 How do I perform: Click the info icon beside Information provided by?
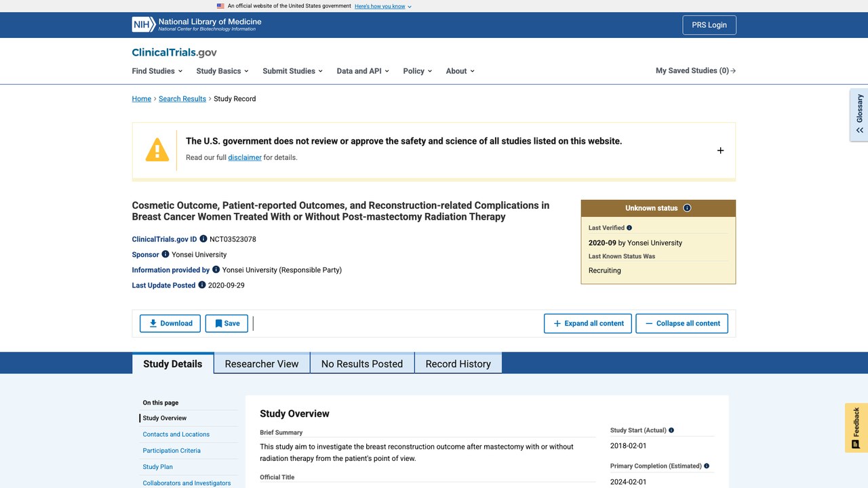point(216,270)
